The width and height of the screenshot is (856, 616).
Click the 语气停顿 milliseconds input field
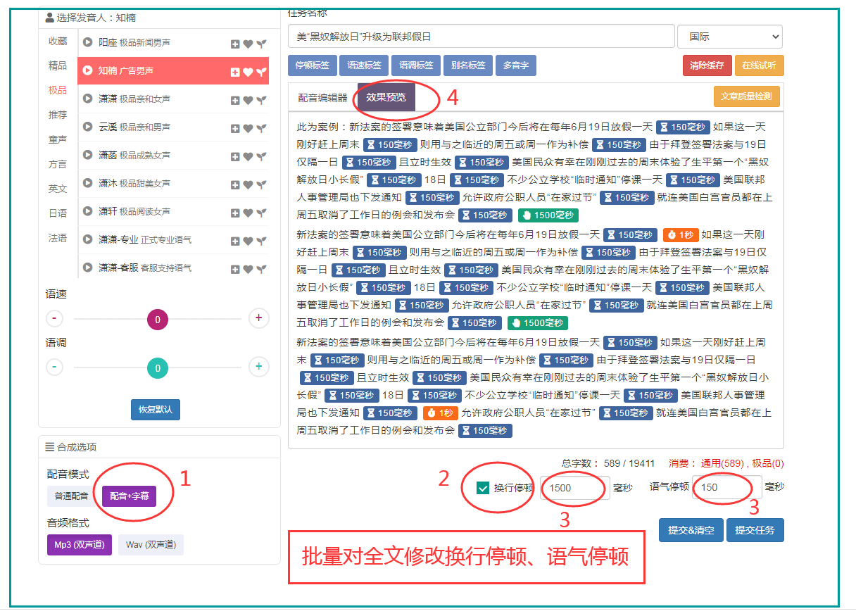tap(726, 487)
